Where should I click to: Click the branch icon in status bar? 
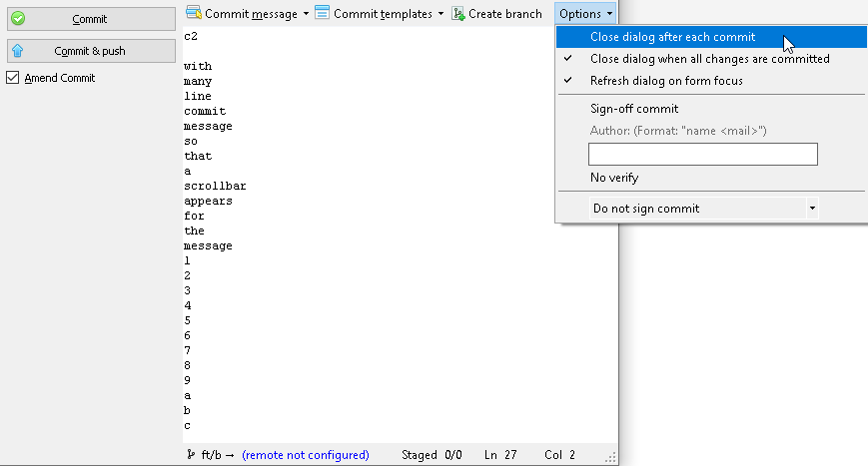click(191, 454)
